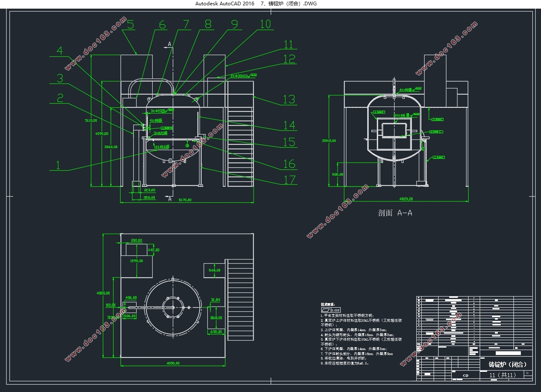Click the 3542,00 section height dimension
The image size is (541, 392).
pyautogui.click(x=329, y=141)
